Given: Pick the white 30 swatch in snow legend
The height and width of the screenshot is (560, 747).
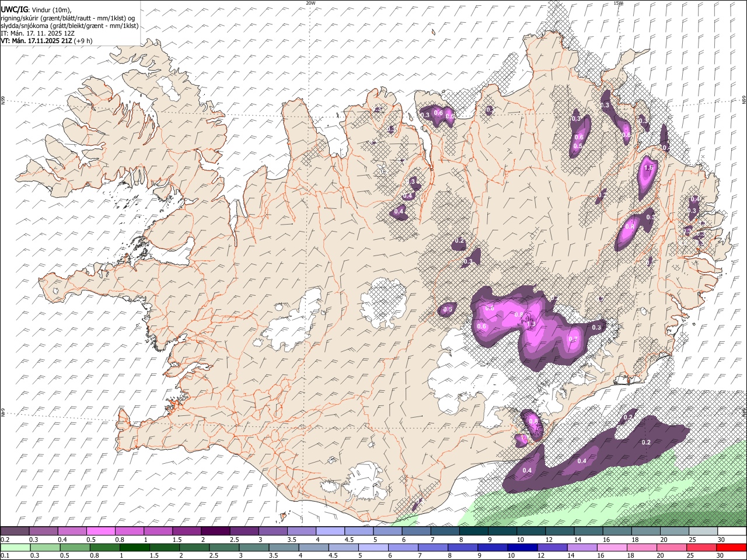Looking at the screenshot, I should (x=732, y=531).
